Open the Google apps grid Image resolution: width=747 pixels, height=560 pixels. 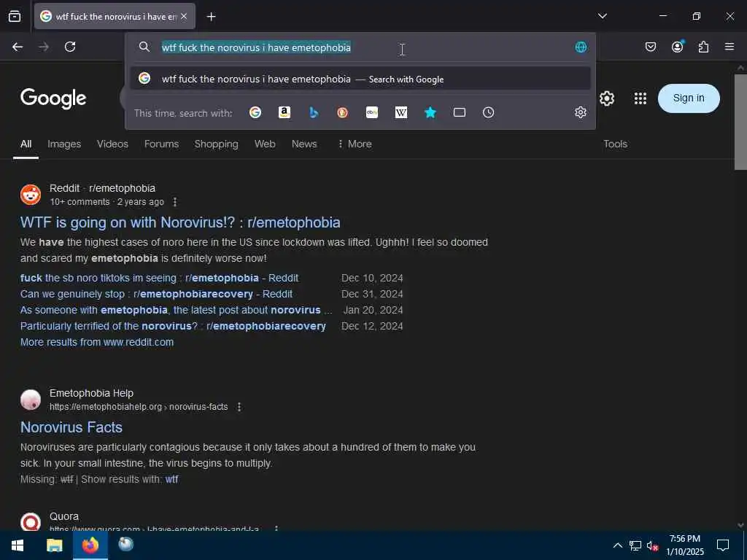[640, 98]
